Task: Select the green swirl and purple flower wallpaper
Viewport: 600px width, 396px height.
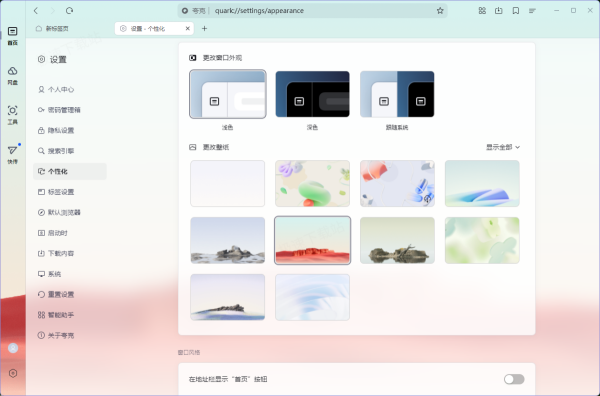Action: 312,184
